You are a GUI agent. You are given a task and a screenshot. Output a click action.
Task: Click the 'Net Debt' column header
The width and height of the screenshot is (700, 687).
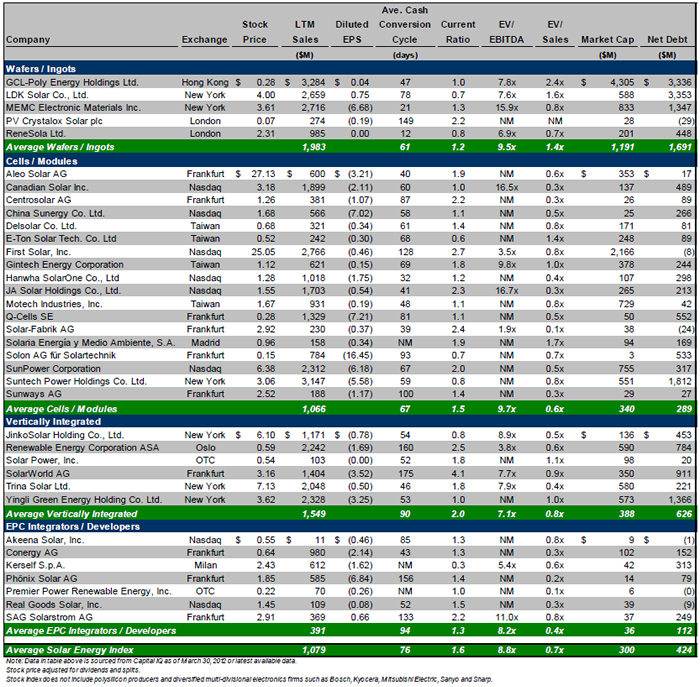click(x=667, y=40)
